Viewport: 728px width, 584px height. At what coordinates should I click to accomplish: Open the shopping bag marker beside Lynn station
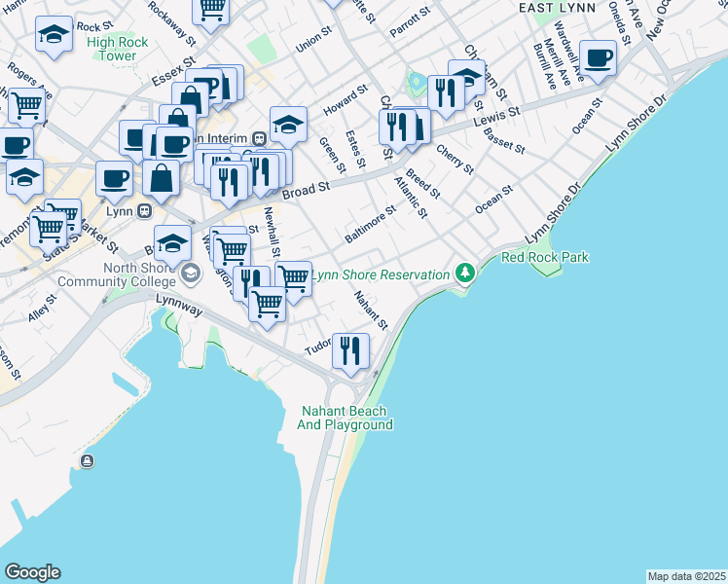click(161, 178)
